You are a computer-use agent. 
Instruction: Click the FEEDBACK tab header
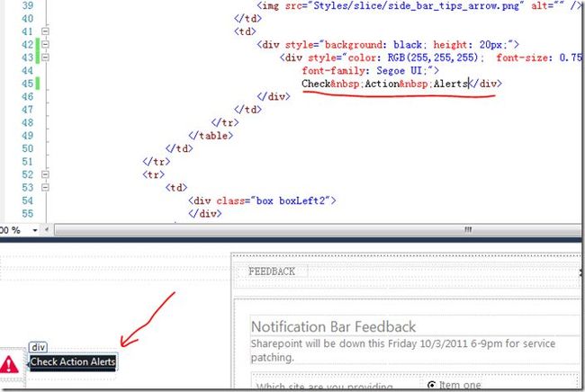point(272,272)
